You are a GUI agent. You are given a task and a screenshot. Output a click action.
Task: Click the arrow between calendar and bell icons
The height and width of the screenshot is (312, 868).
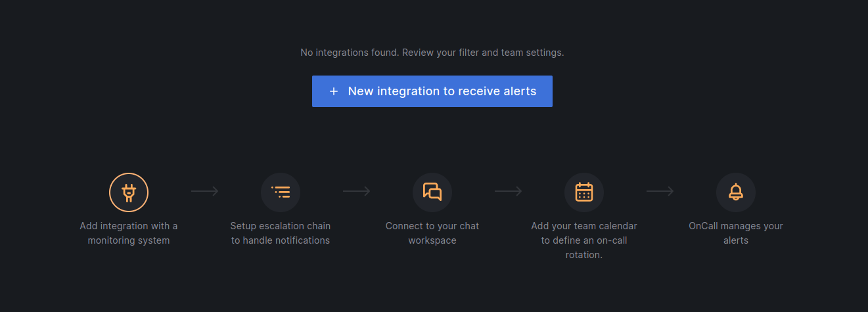(x=660, y=191)
